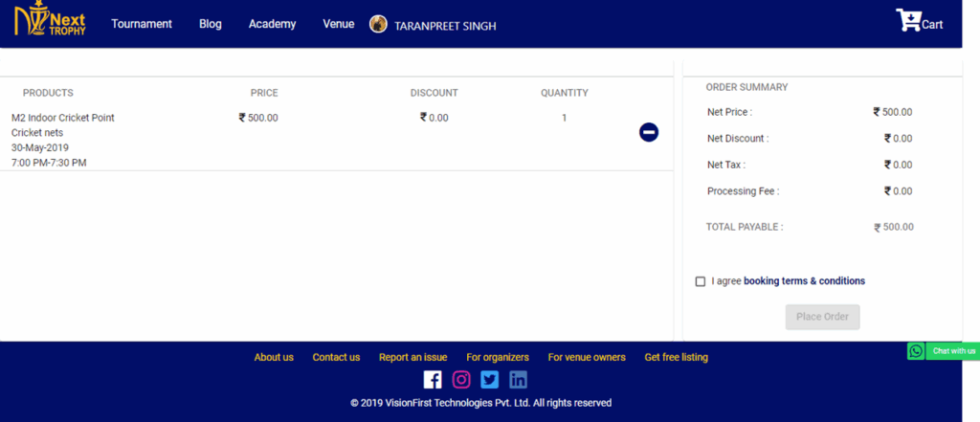Open the Facebook page icon
The image size is (980, 422).
tap(433, 379)
